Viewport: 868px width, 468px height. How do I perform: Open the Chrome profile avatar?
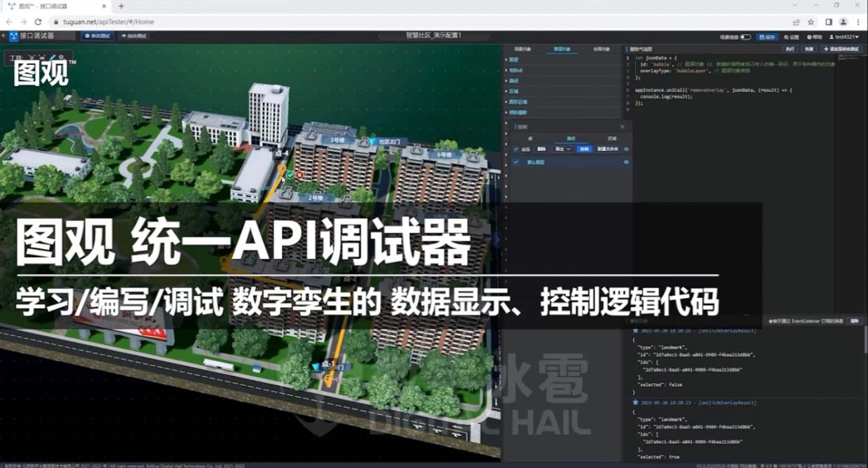(x=844, y=22)
